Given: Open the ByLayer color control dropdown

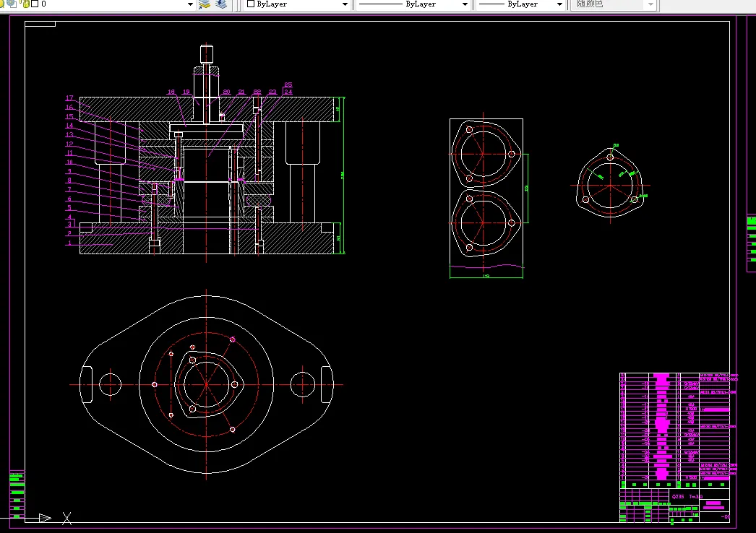Looking at the screenshot, I should [345, 4].
